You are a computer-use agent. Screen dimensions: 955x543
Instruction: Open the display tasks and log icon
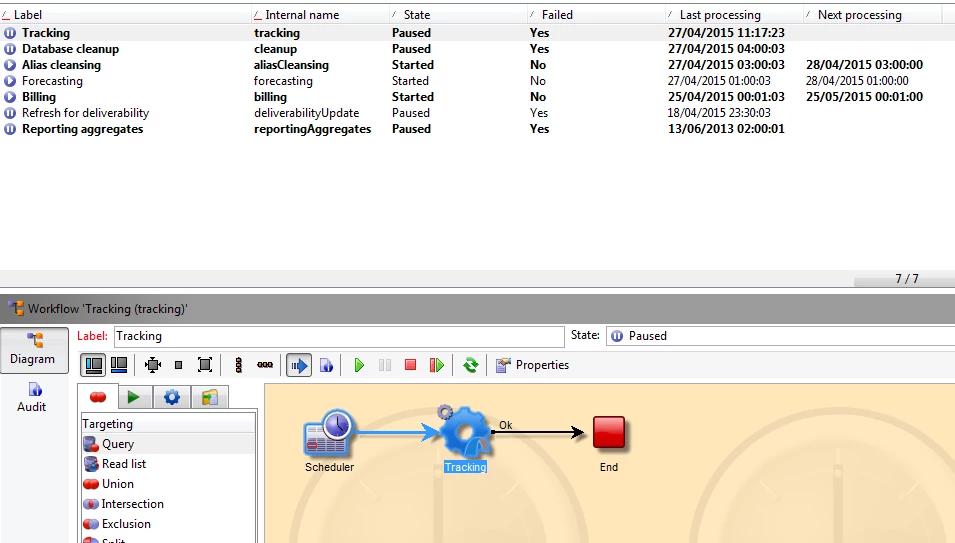[x=326, y=365]
